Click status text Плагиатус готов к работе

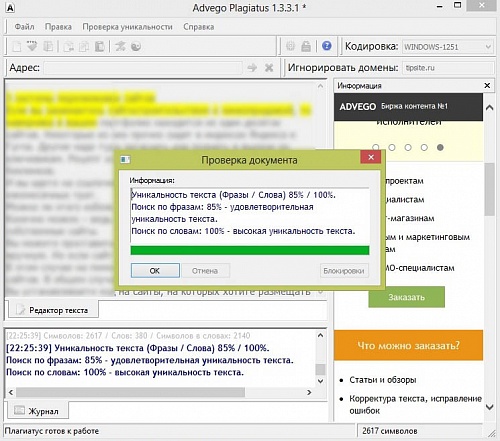pyautogui.click(x=52, y=431)
